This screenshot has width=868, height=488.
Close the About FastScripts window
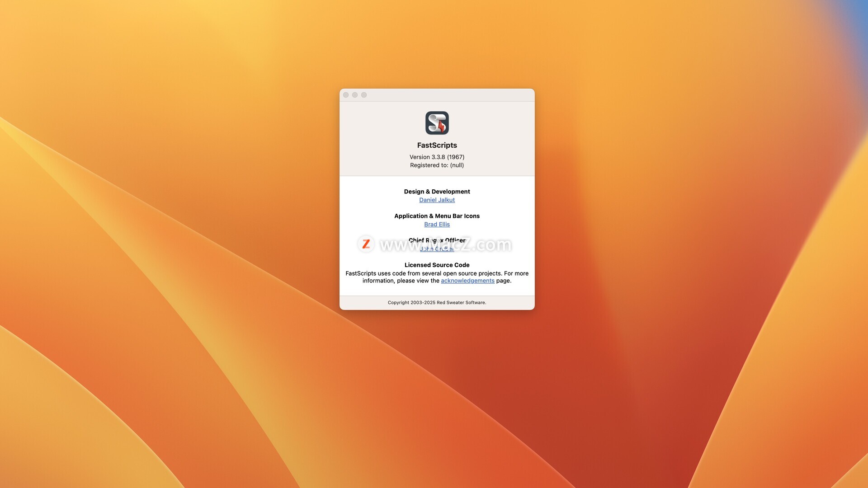click(346, 95)
